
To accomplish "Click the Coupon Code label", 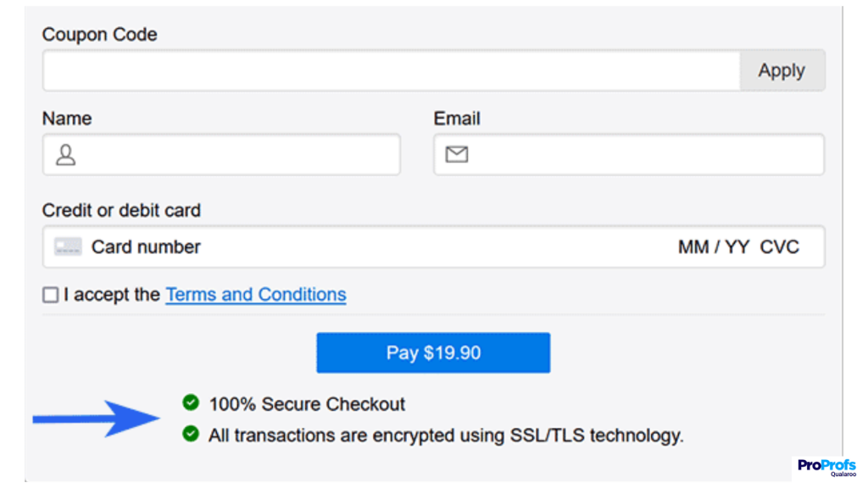I will click(99, 35).
